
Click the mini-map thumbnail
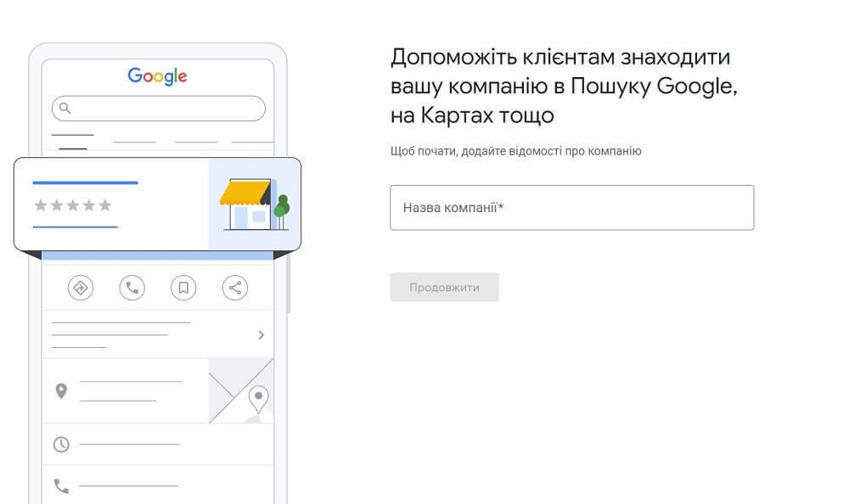coord(240,391)
